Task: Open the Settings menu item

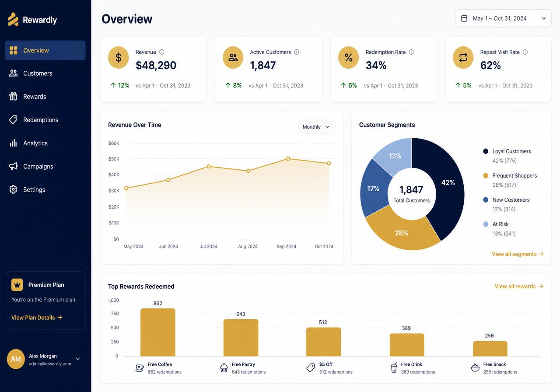Action: tap(45, 189)
